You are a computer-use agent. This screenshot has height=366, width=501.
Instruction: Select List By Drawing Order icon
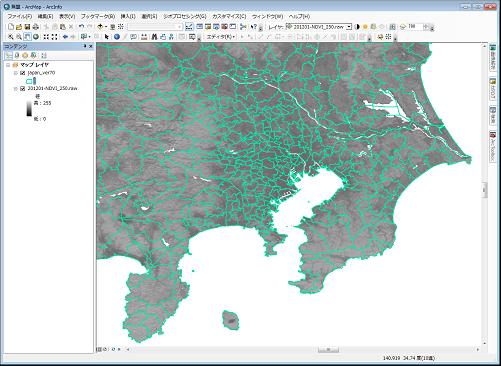click(x=8, y=55)
